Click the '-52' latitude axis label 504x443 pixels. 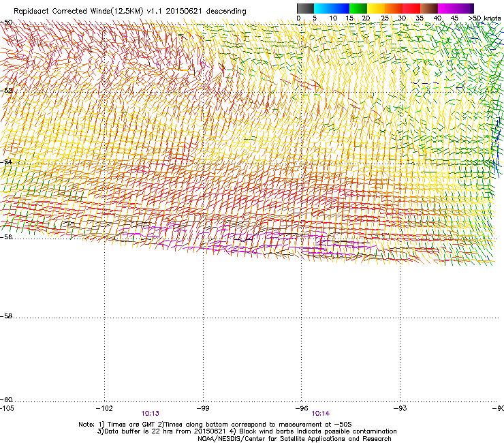point(6,91)
